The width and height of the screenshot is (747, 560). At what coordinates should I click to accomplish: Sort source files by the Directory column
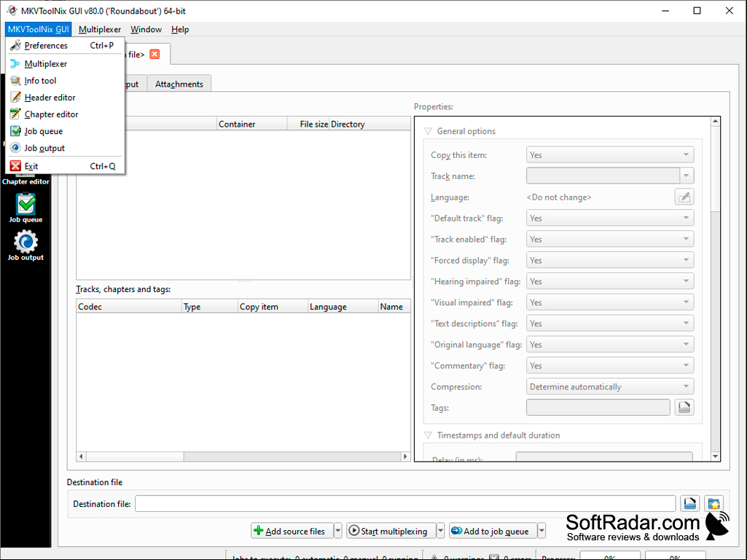pos(369,124)
